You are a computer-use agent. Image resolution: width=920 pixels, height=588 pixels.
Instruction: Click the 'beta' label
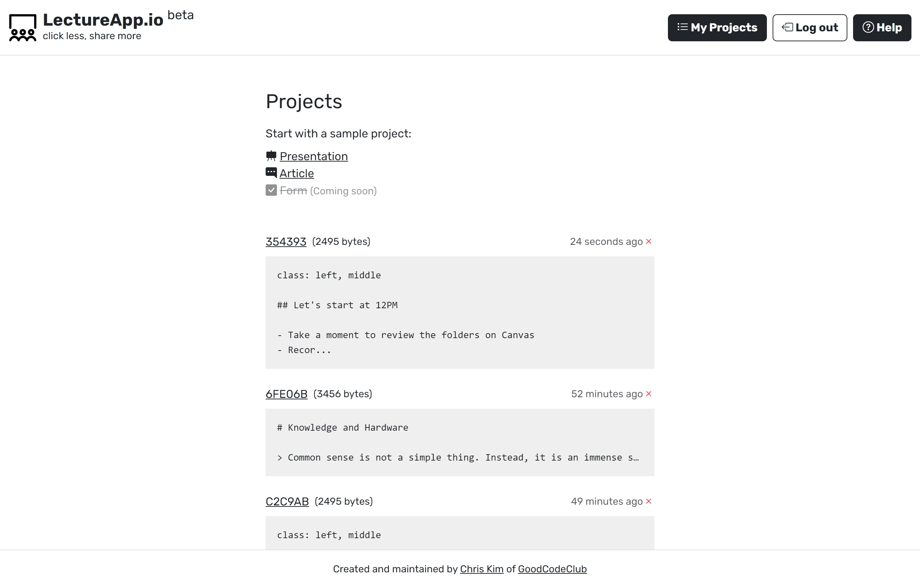(181, 15)
